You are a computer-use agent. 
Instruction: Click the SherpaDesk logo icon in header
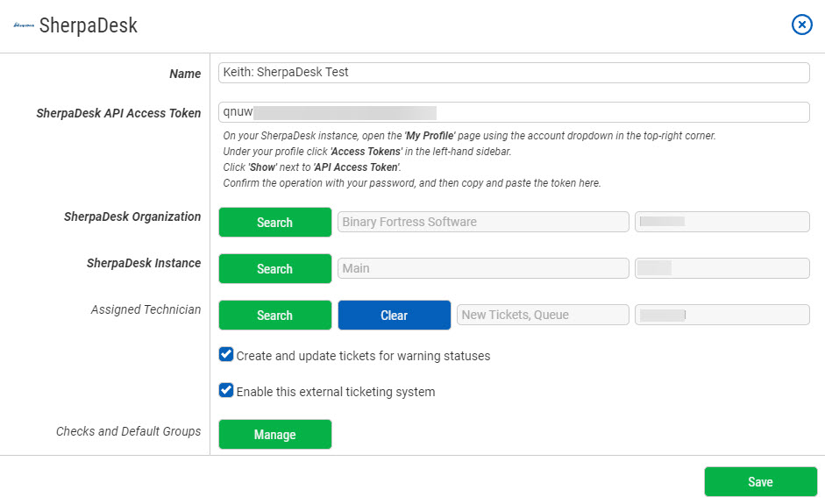23,25
